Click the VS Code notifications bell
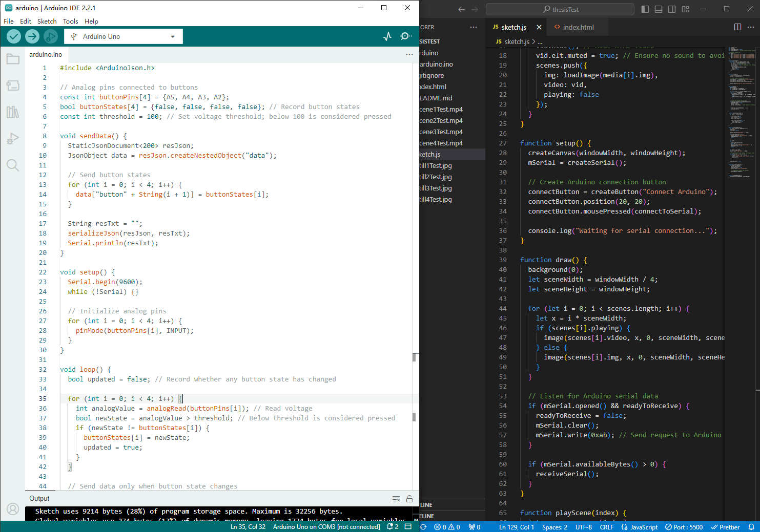This screenshot has height=532, width=760. click(751, 527)
